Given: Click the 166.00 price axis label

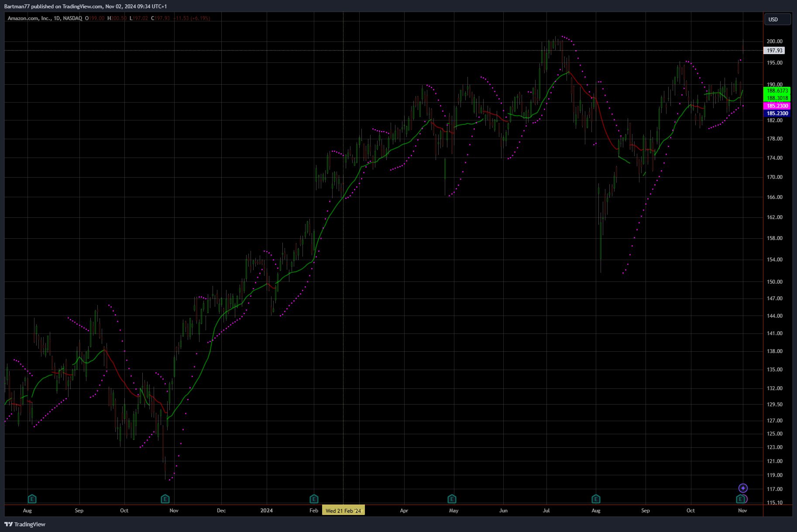Looking at the screenshot, I should coord(774,197).
